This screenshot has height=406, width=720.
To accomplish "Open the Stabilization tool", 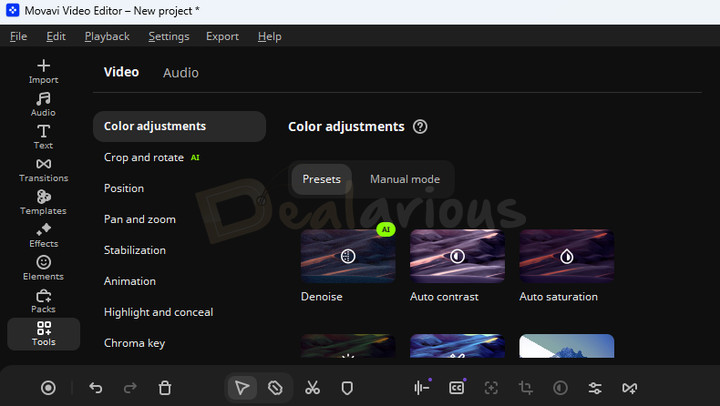I will tap(135, 250).
